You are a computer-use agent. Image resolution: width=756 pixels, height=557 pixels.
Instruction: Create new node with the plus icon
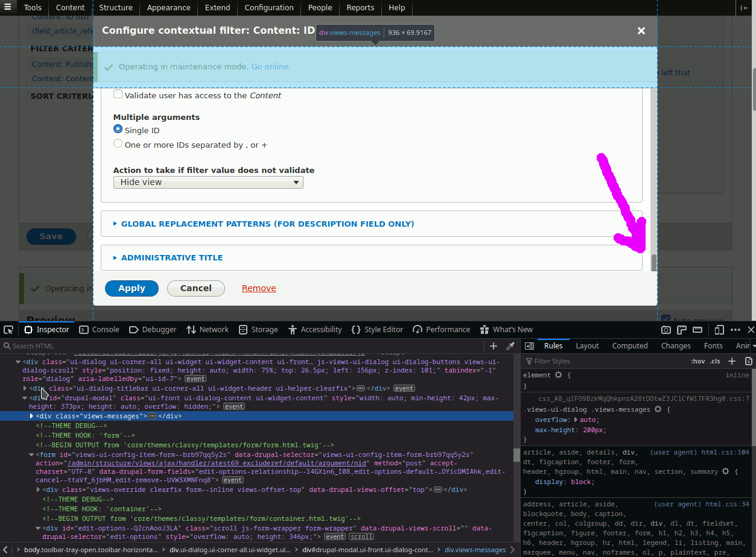[493, 346]
